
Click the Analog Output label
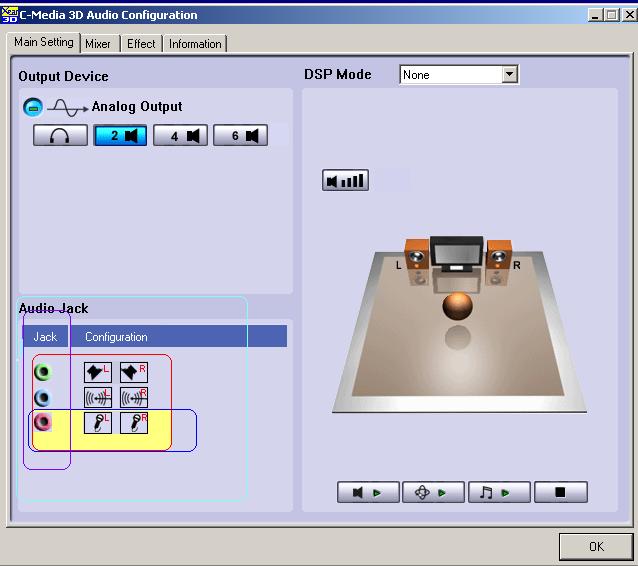137,107
